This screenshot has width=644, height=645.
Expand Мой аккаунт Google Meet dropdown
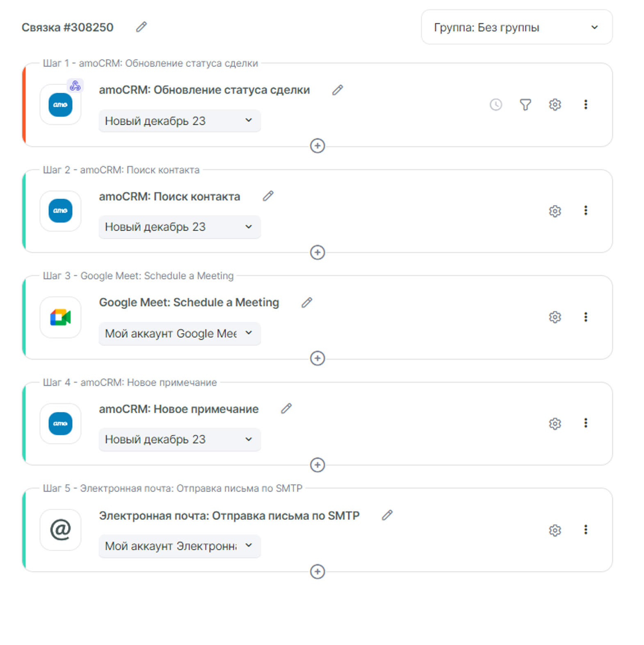point(179,334)
